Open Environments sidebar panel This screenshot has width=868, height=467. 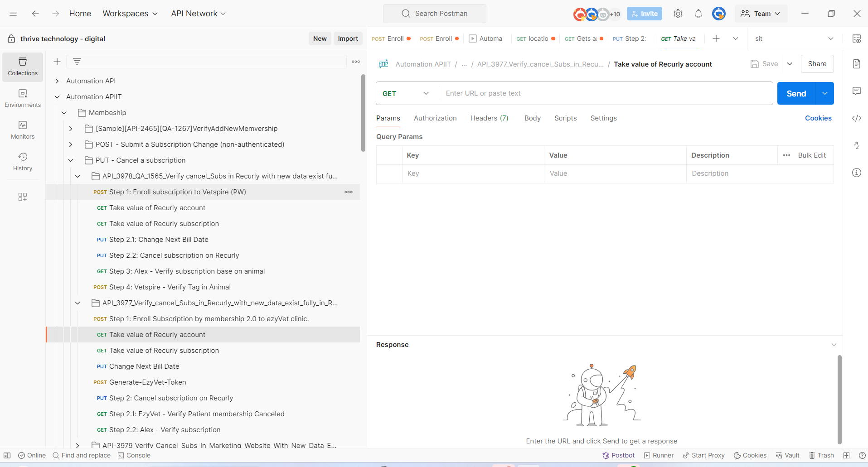[23, 99]
